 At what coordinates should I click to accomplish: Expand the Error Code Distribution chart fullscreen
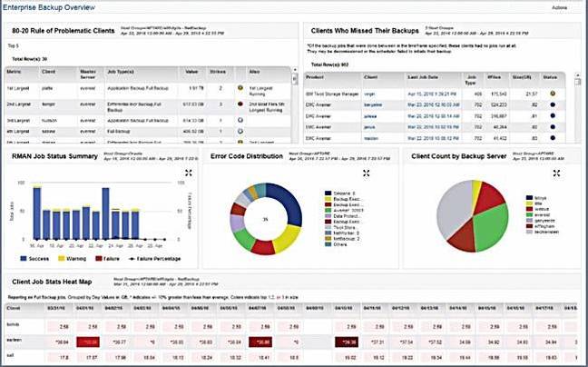(367, 173)
